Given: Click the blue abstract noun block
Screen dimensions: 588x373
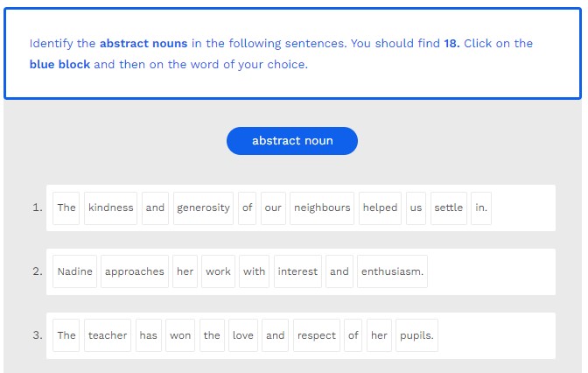Looking at the screenshot, I should (x=291, y=141).
